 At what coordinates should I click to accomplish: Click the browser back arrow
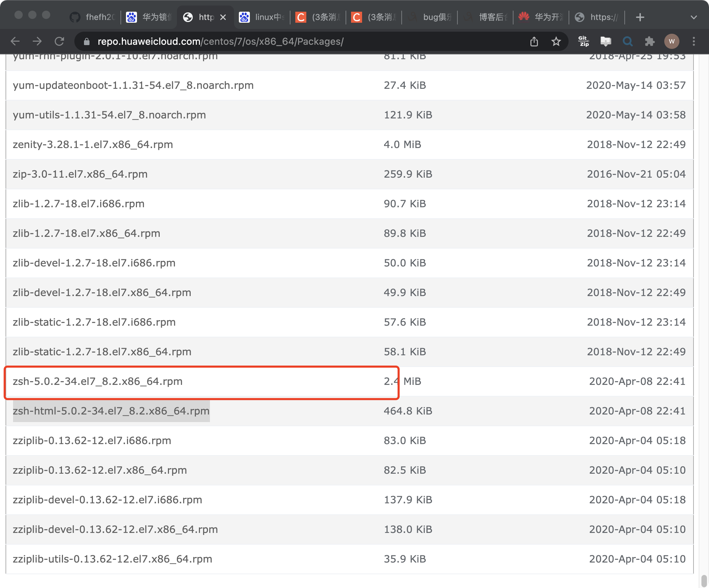click(15, 41)
